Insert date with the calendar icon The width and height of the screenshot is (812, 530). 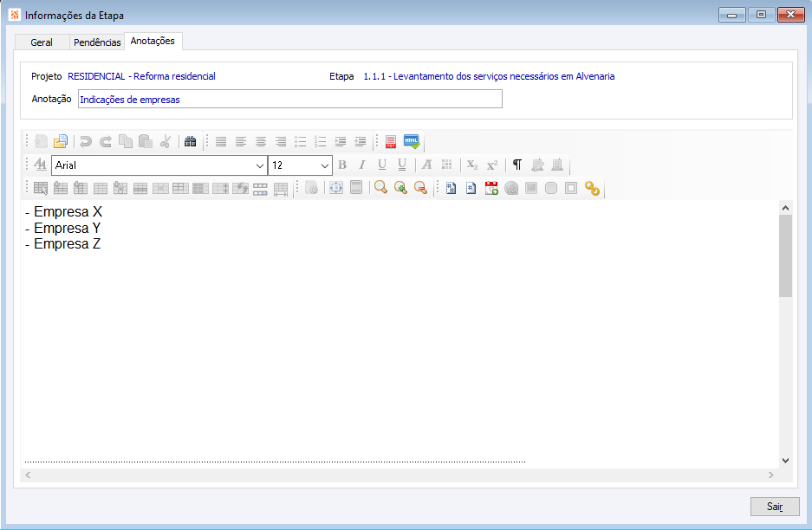[x=491, y=188]
